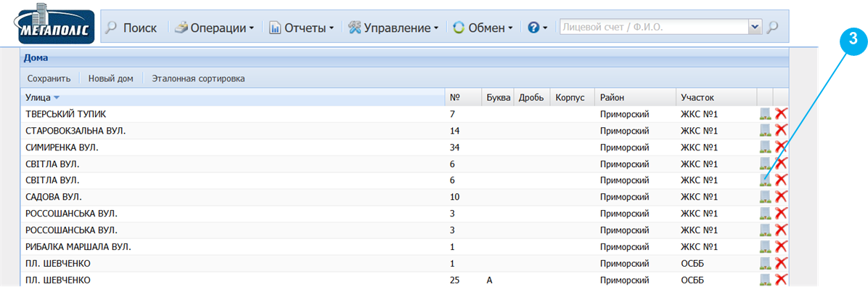Sort by the Улица column header

pos(232,97)
